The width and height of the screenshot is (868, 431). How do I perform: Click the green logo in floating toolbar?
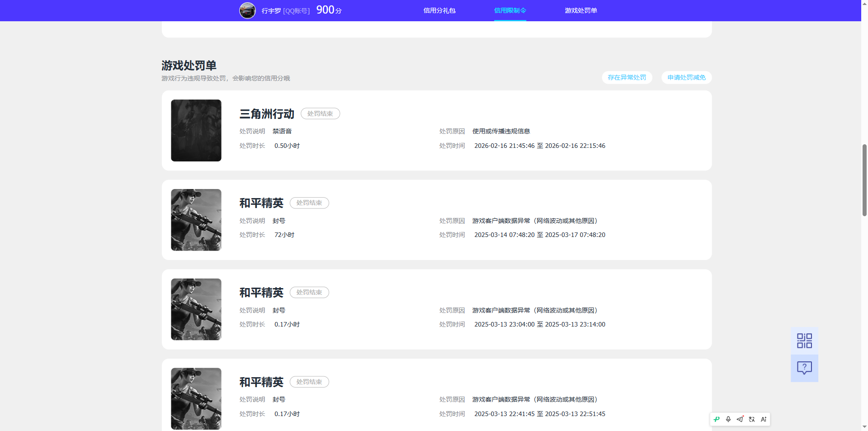click(717, 419)
